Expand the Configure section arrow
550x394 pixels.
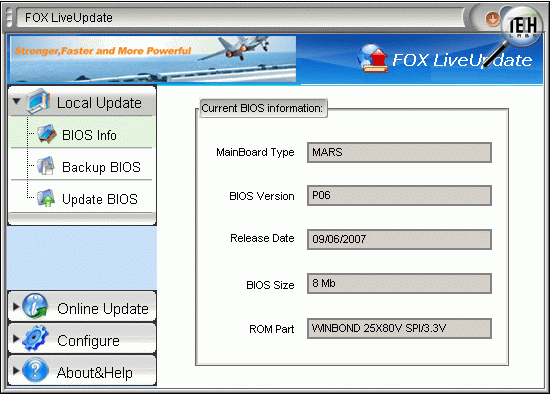coord(16,339)
